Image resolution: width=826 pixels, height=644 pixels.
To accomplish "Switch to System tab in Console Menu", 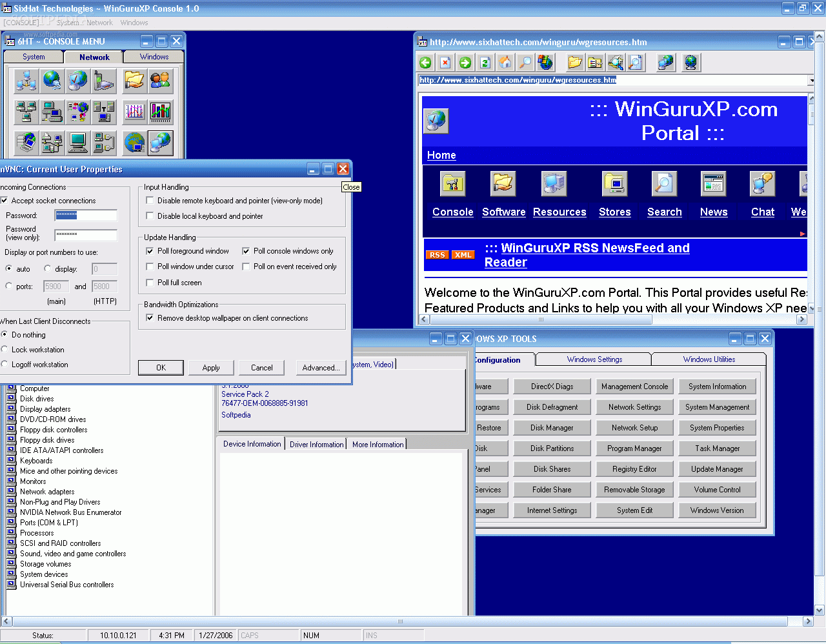I will tap(34, 57).
